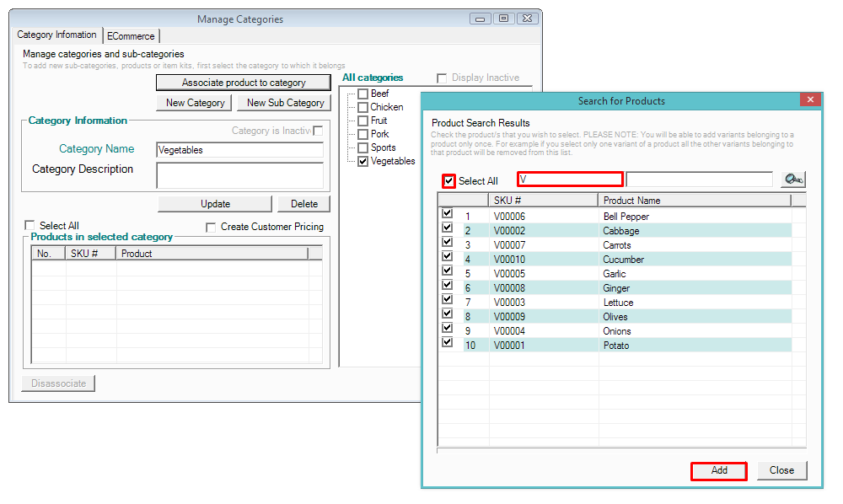Select the Vegetables category tree item
843x504 pixels.
(392, 161)
